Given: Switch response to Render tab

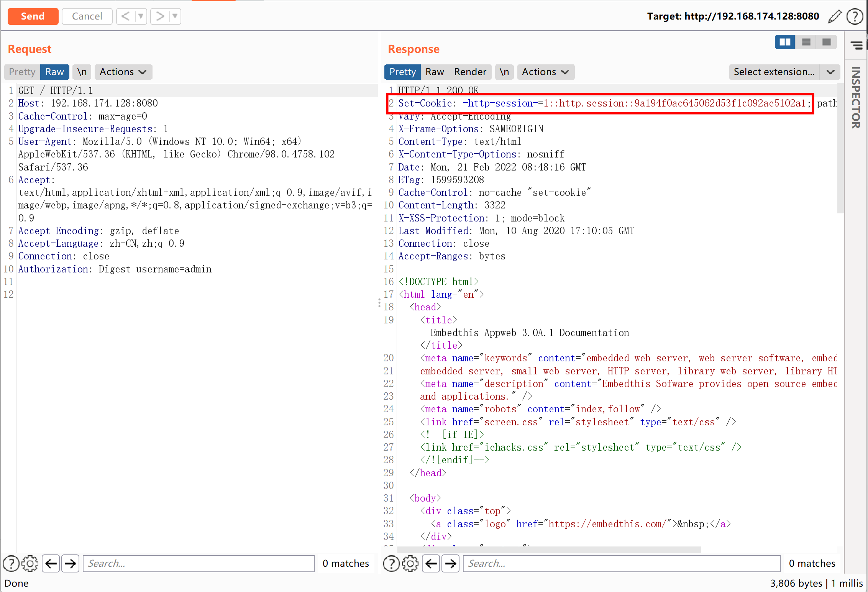Looking at the screenshot, I should 470,72.
